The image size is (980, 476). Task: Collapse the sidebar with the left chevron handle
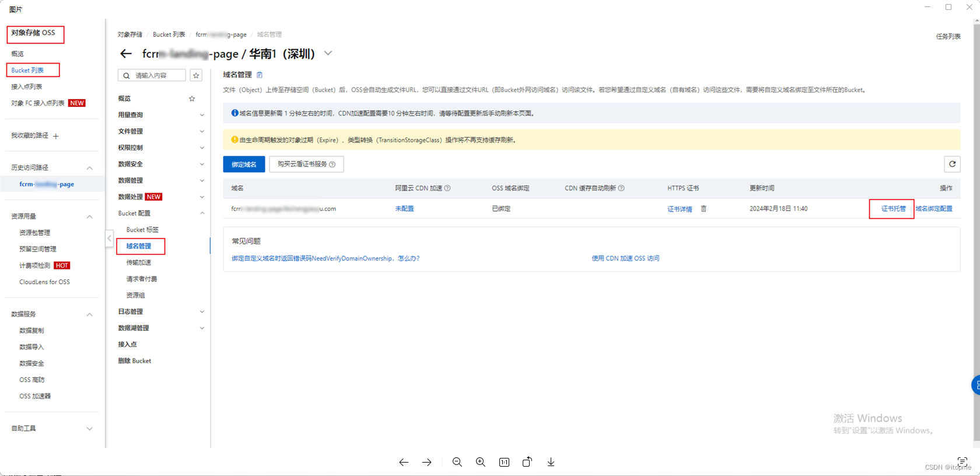109,239
